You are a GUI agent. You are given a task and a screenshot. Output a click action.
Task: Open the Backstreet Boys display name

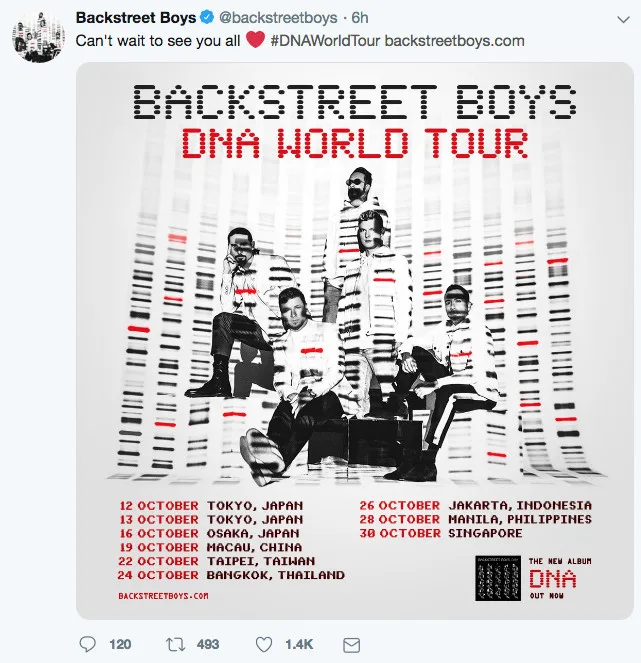[136, 19]
